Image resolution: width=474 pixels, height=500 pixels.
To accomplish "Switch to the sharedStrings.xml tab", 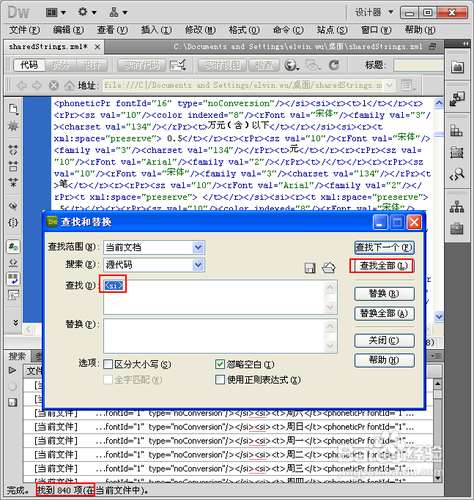I will coord(48,47).
